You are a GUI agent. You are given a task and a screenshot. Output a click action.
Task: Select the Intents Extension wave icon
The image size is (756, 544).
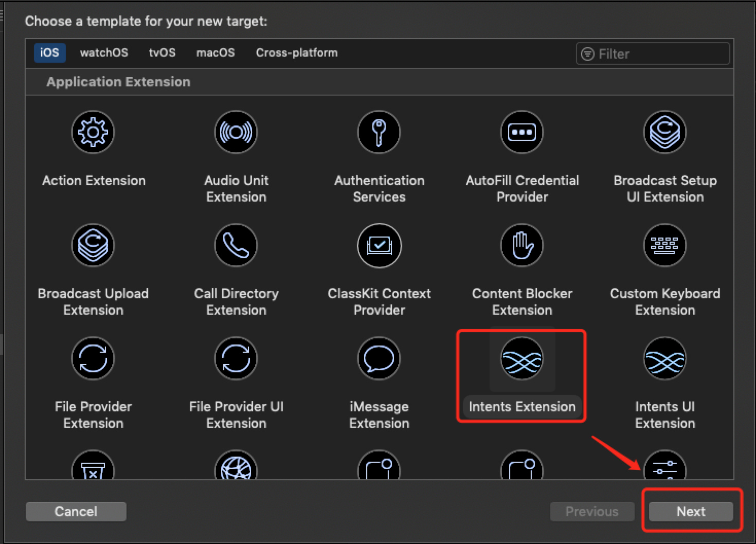522,358
